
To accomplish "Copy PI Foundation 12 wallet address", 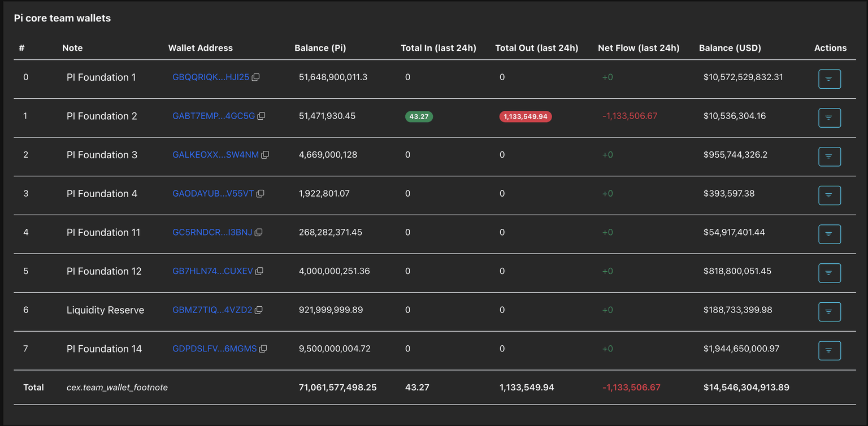I will tap(259, 271).
